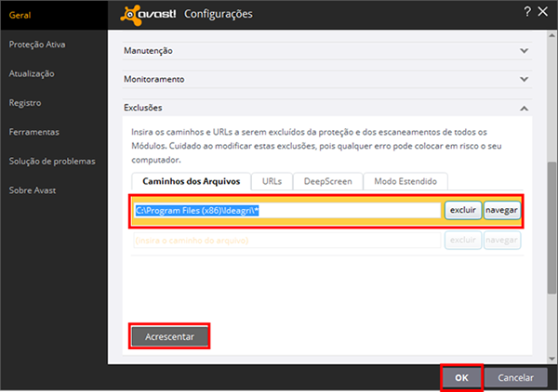Collapse the Exclusões section
Viewport: 558px width, 392px height.
[524, 108]
